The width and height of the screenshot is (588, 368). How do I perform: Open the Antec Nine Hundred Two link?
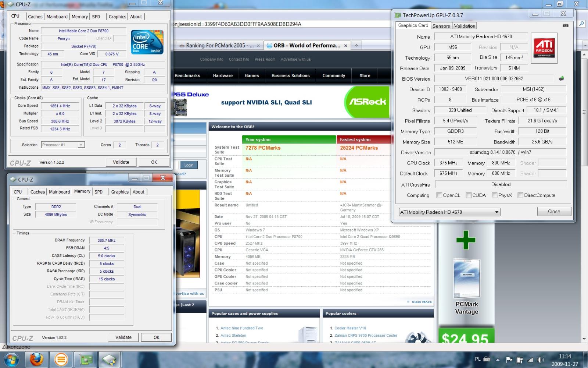point(242,328)
